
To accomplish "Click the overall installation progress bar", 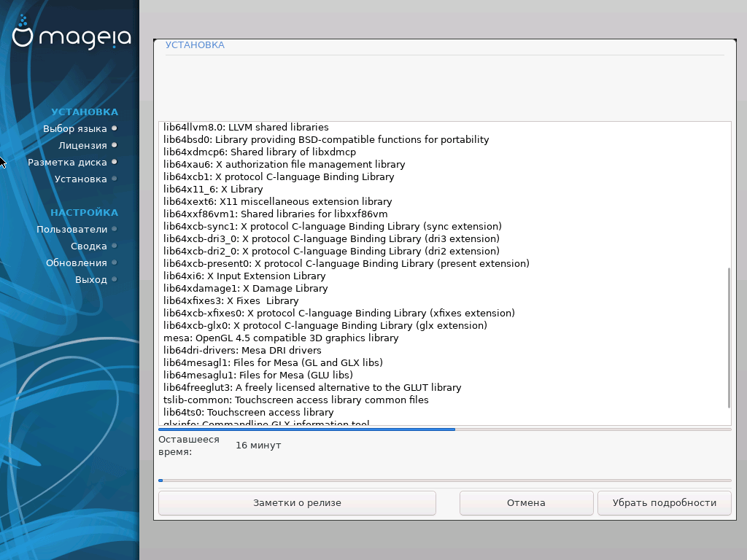I will (x=444, y=481).
